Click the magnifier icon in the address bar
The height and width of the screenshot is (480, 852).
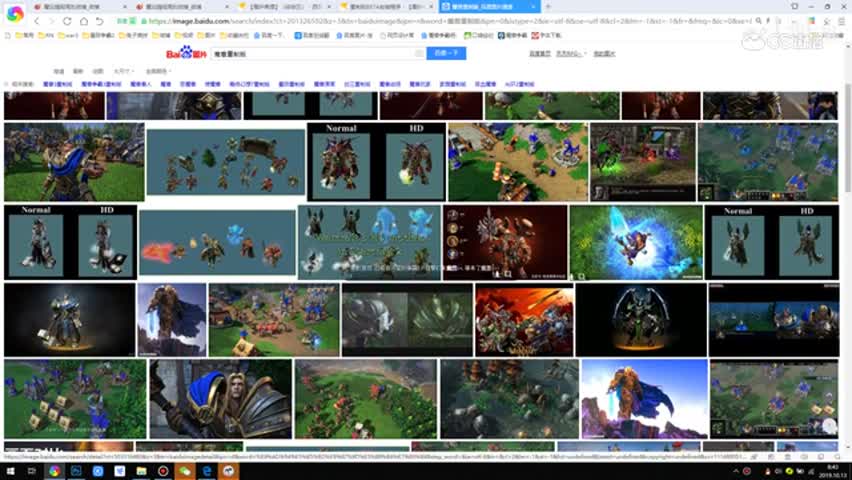coord(759,21)
